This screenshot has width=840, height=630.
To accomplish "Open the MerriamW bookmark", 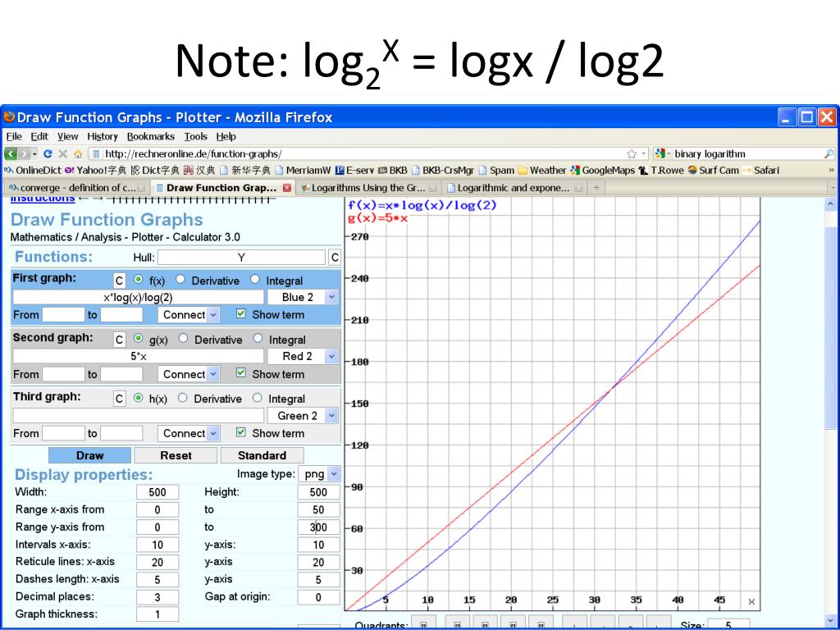I will tap(303, 171).
